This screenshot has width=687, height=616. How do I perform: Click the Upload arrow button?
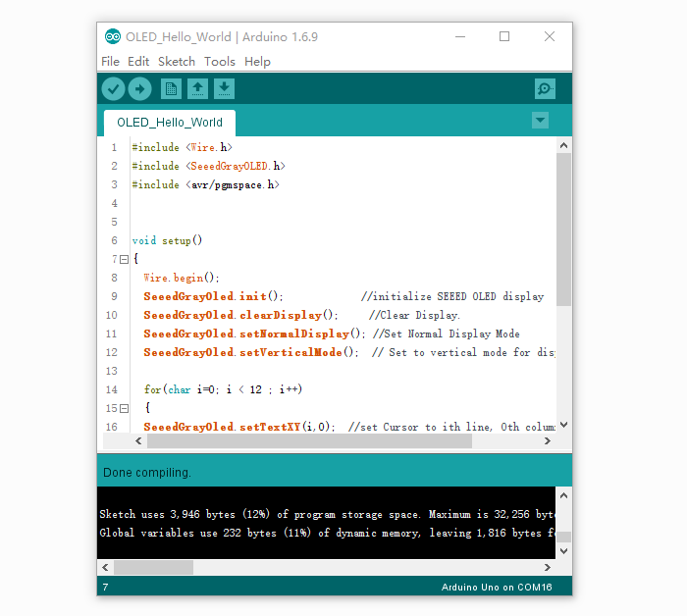tap(139, 89)
